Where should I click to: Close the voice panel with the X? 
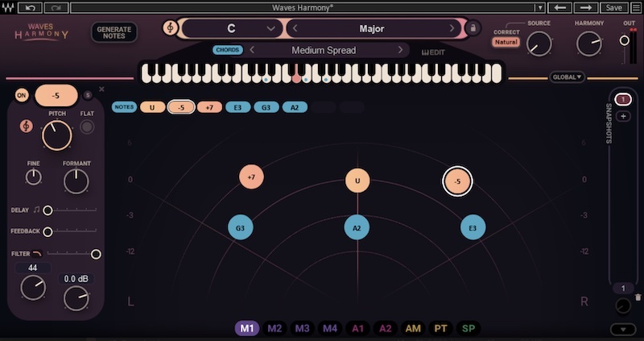101,89
